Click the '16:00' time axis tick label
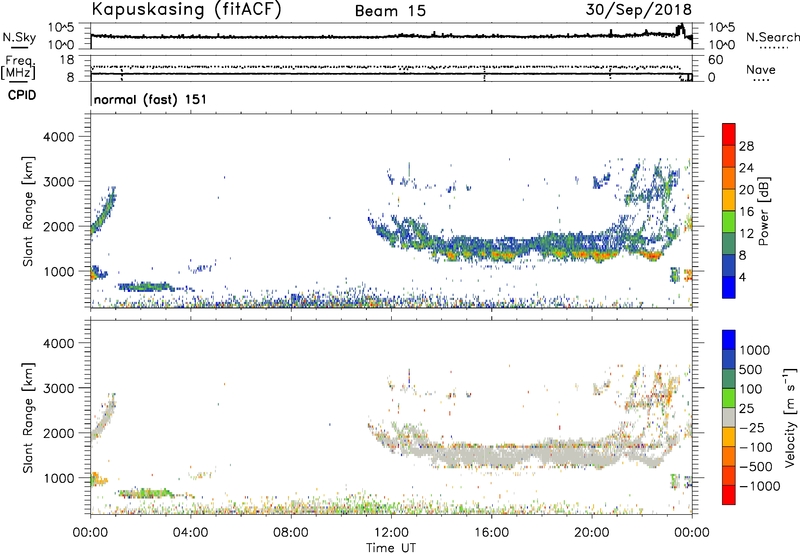The image size is (800, 554). tap(491, 533)
